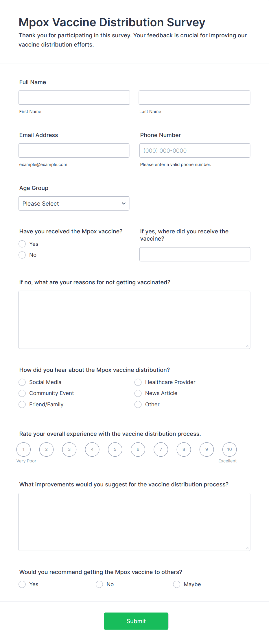Choose "No" for recommending the vaccine to others
The height and width of the screenshot is (644, 269).
click(100, 584)
